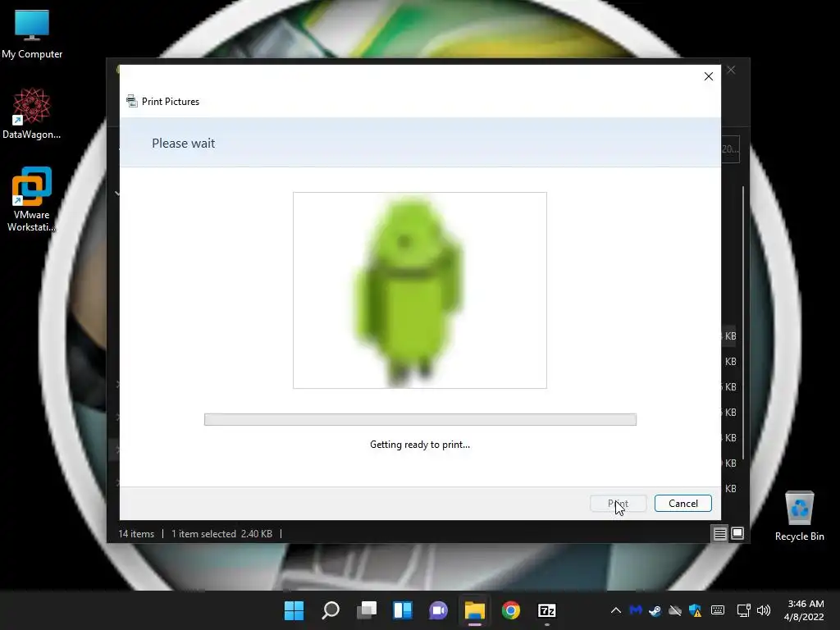
Task: Open the volume speaker tray icon
Action: tap(764, 610)
